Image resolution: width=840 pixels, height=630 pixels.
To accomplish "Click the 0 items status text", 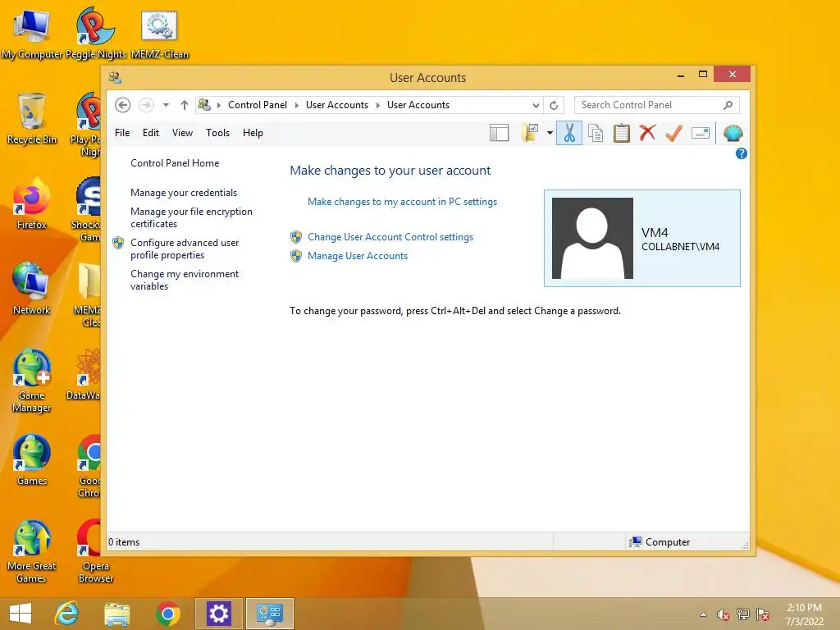I will (124, 542).
